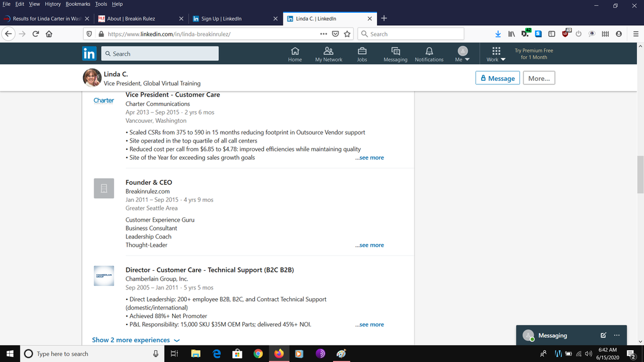The image size is (644, 362).
Task: View Notifications bell icon
Action: click(x=429, y=54)
